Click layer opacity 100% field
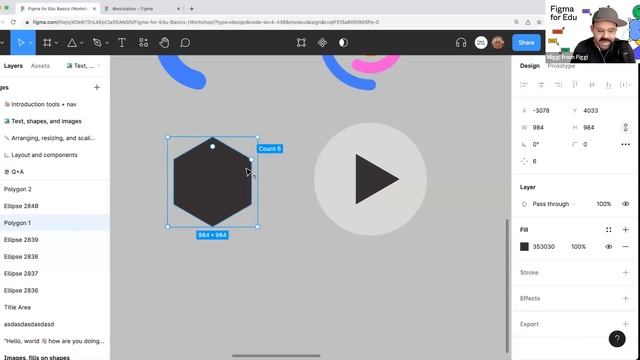 [604, 204]
